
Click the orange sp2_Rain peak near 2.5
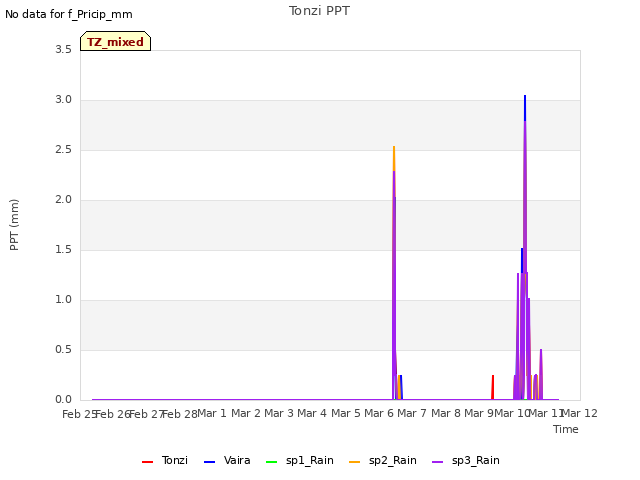pos(394,158)
